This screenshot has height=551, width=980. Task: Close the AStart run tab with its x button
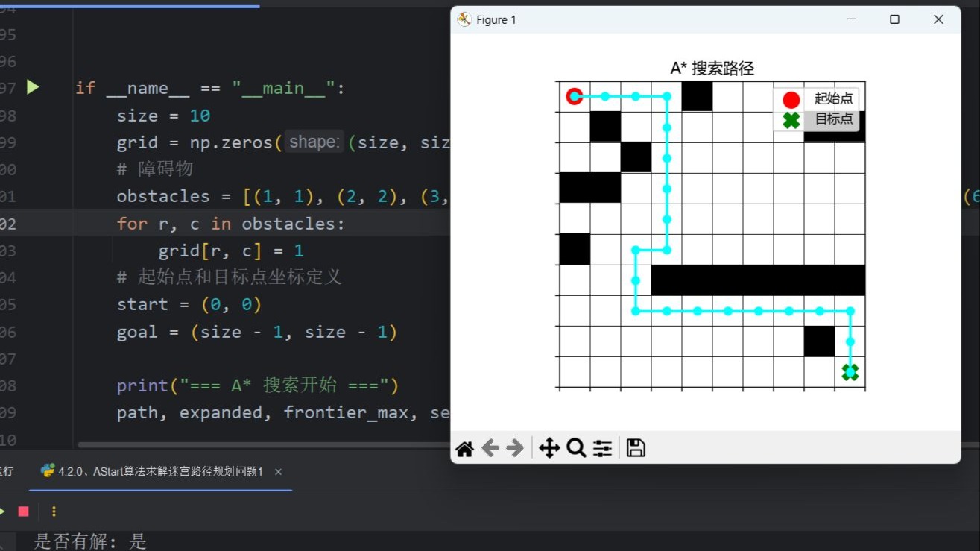pyautogui.click(x=277, y=471)
